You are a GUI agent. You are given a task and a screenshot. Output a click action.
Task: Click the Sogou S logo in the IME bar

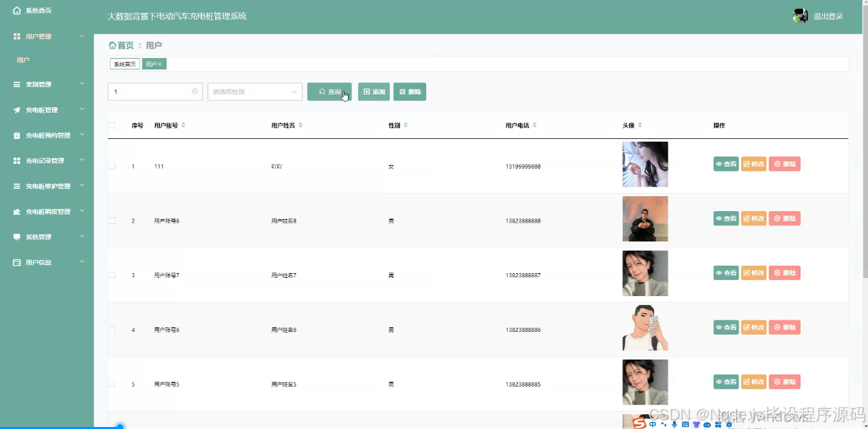click(639, 423)
